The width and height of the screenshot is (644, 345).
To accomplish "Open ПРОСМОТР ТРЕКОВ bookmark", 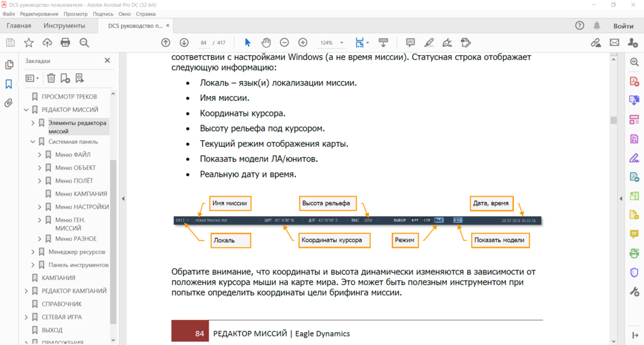I will [70, 97].
